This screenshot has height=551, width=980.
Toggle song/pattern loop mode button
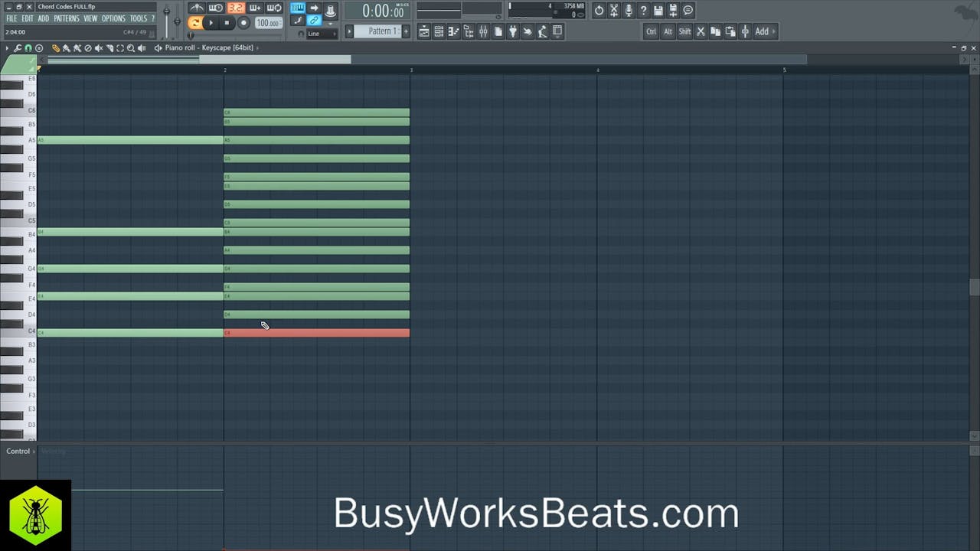195,23
